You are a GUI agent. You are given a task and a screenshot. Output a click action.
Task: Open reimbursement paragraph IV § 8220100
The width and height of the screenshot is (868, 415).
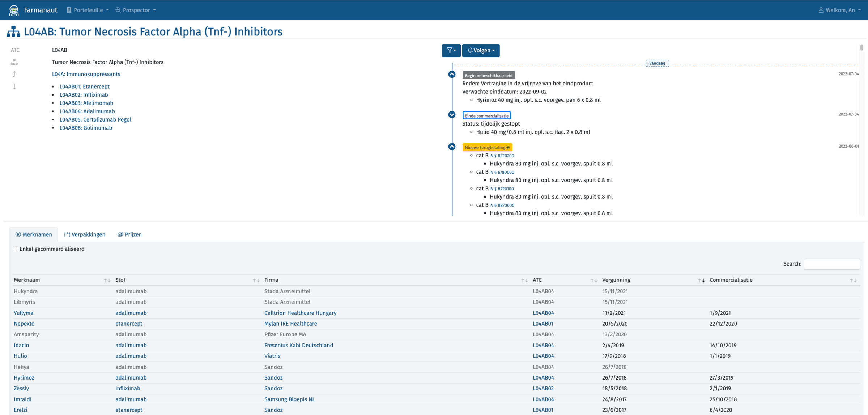pos(502,189)
